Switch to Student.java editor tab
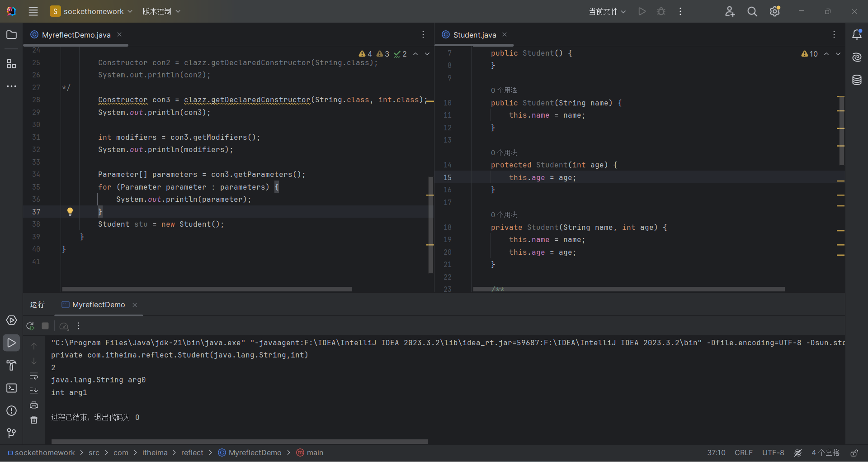The image size is (868, 462). coord(475,35)
